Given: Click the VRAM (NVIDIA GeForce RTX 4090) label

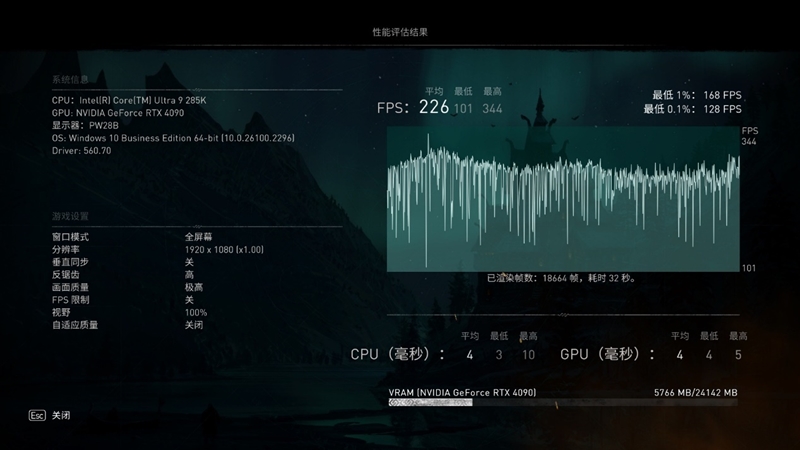Looking at the screenshot, I should pyautogui.click(x=462, y=392).
